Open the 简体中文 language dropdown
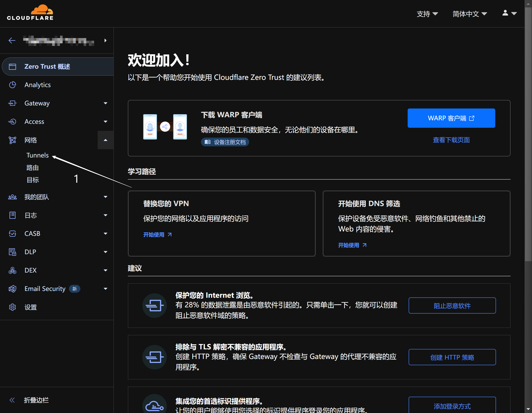Screen dimensions: 532x413 [x=470, y=14]
